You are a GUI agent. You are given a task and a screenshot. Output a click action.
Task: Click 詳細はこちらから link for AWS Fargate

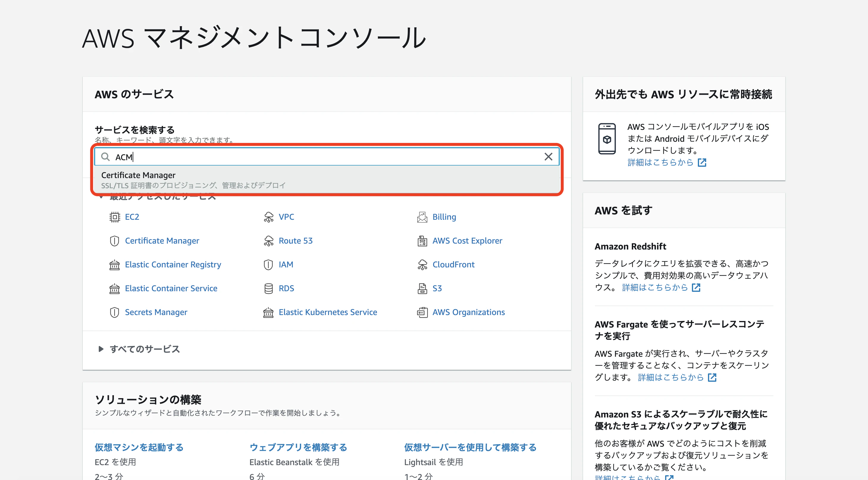[677, 378]
